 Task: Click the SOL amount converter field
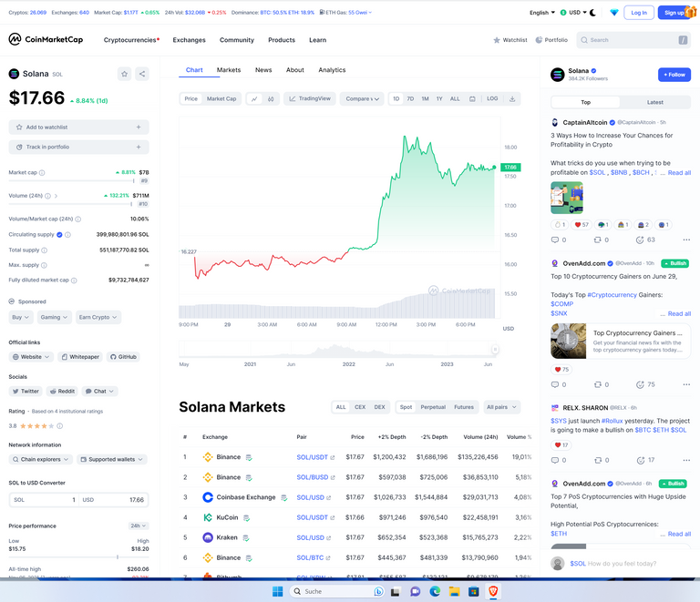[44, 500]
